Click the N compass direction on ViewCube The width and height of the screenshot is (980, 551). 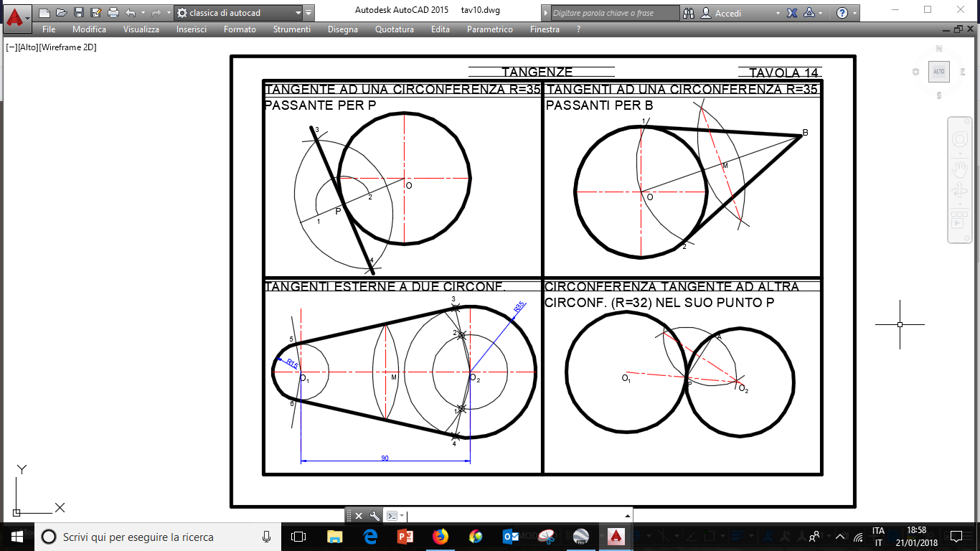938,49
